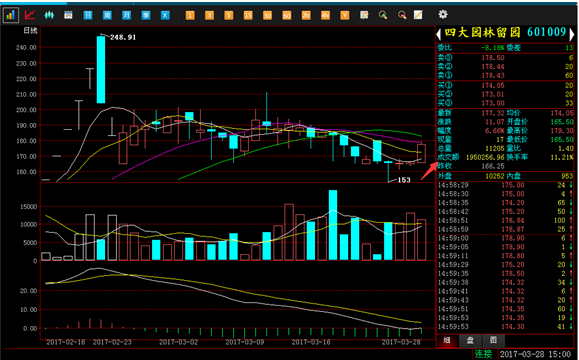Click the 最新 price value 177.32
Image resolution: width=579 pixels, height=360 pixels.
[x=493, y=113]
